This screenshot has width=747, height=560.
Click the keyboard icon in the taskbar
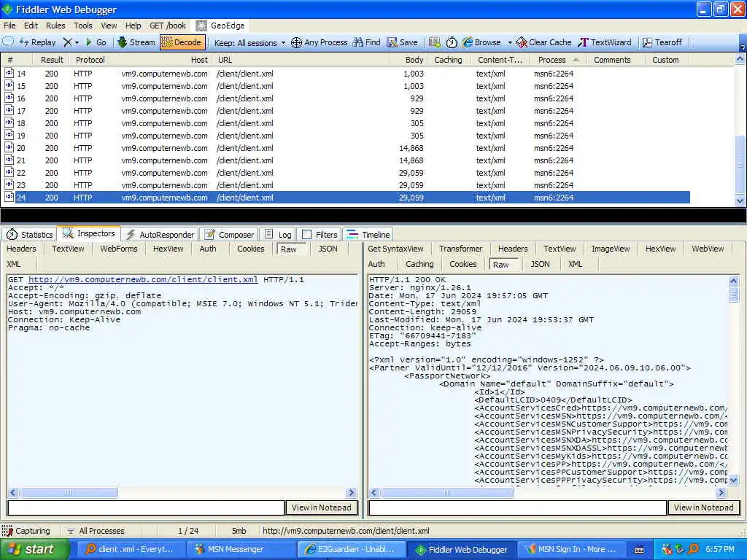[639, 550]
